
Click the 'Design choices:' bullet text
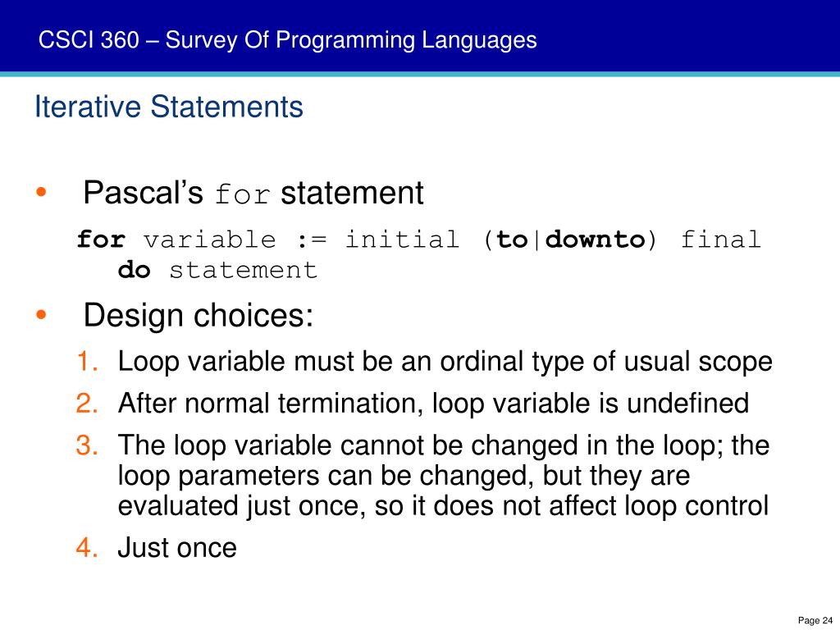(x=199, y=315)
